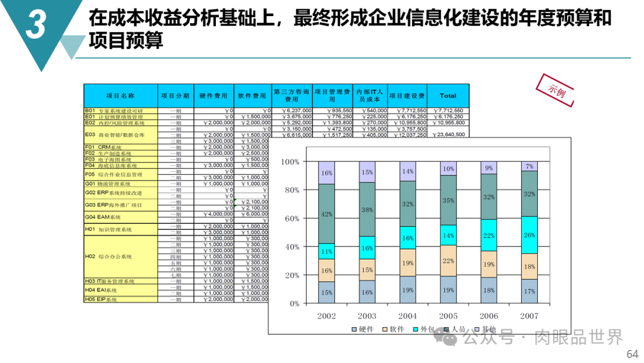Click the 2004 bar's 14% top segment
644x363 pixels.
coord(408,171)
